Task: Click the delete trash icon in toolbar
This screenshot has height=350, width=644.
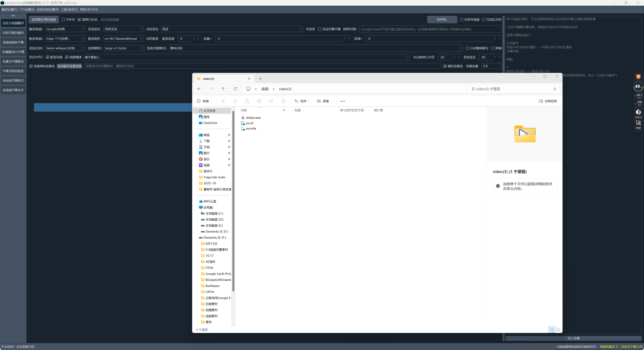Action: [283, 101]
